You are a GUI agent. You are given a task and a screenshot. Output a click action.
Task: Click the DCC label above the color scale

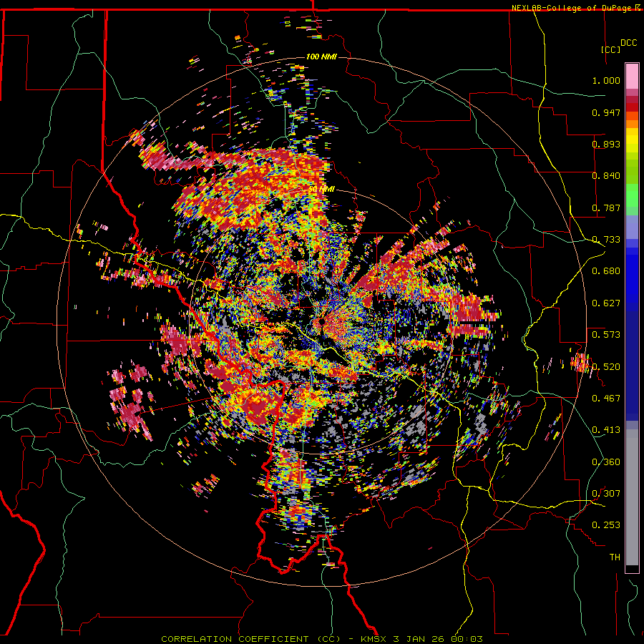point(628,43)
